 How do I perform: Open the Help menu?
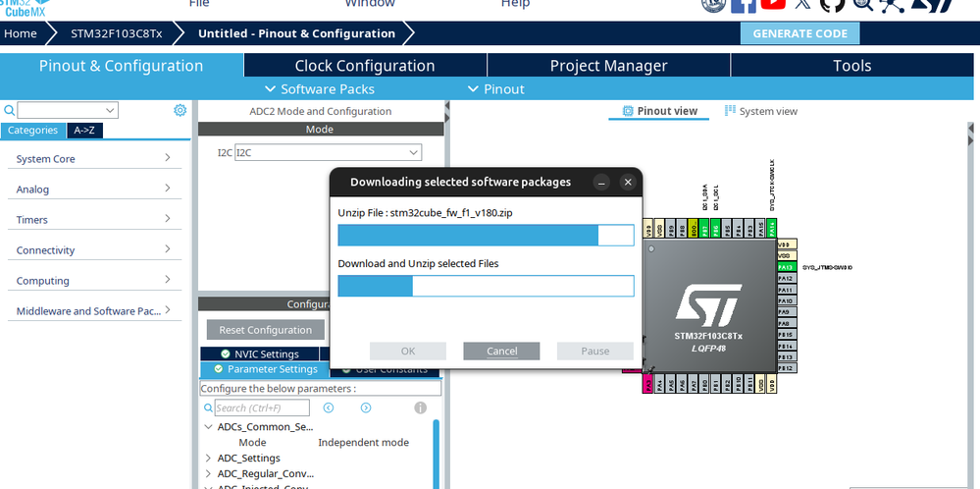(x=515, y=4)
